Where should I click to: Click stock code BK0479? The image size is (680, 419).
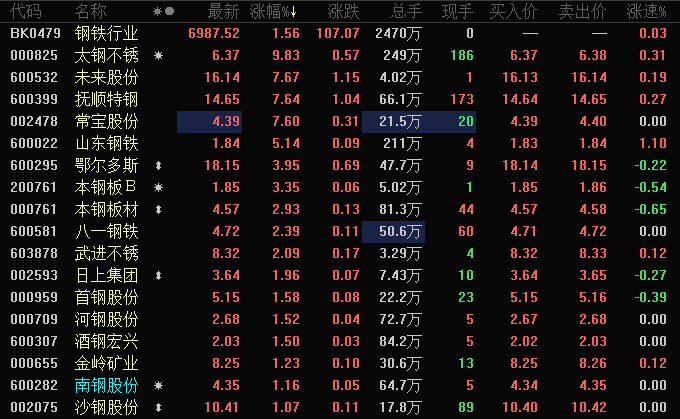pos(35,33)
